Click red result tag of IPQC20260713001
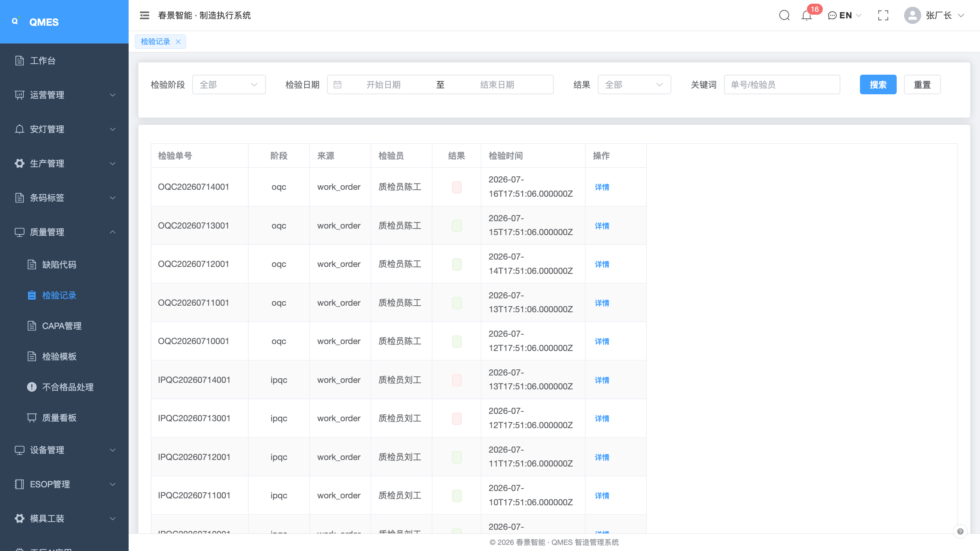 457,418
